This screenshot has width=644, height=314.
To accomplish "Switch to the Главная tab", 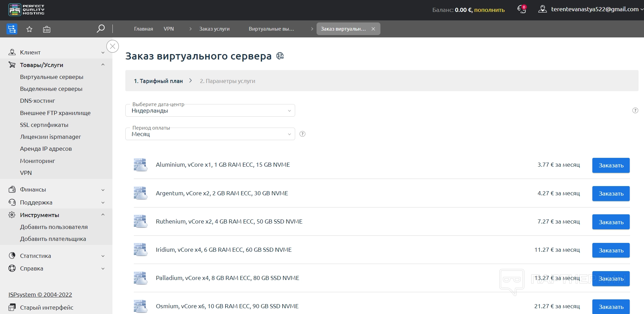I will pos(143,29).
